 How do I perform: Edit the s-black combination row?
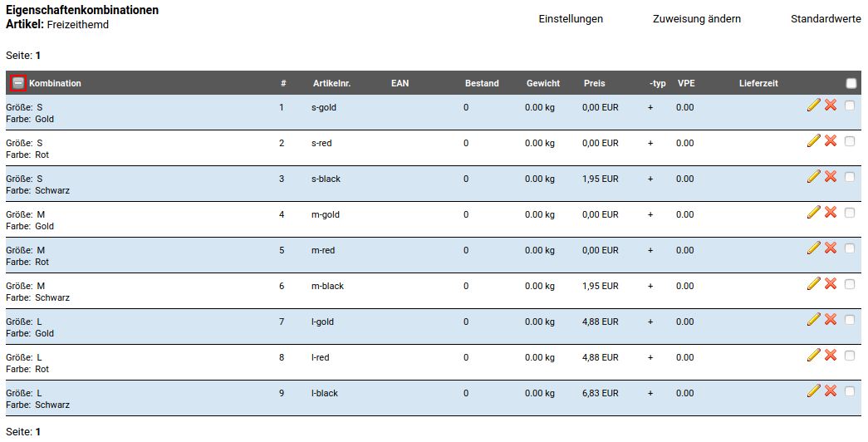(813, 176)
